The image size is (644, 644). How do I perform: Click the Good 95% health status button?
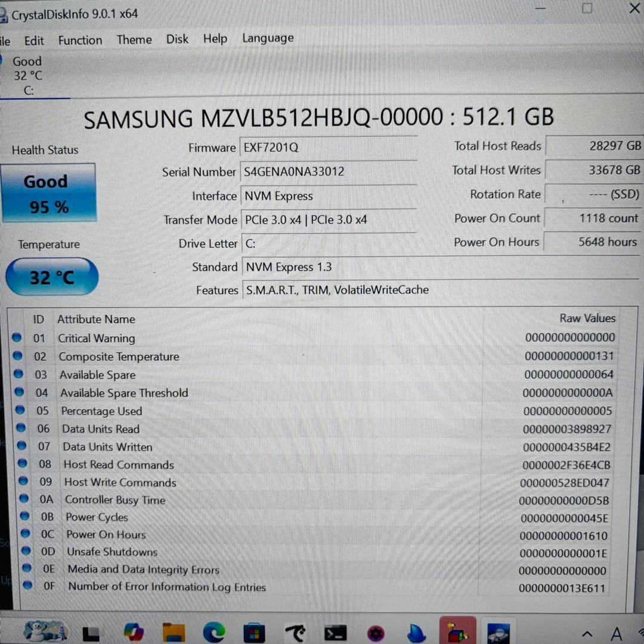click(48, 193)
